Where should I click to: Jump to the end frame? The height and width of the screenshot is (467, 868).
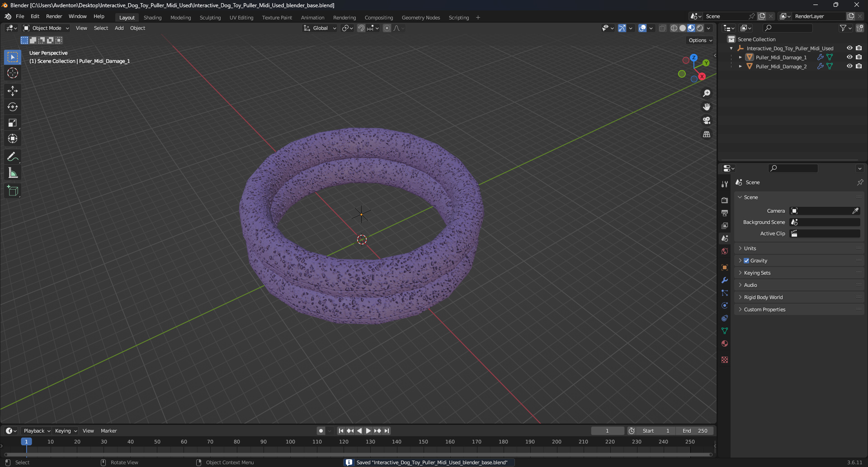coord(387,431)
